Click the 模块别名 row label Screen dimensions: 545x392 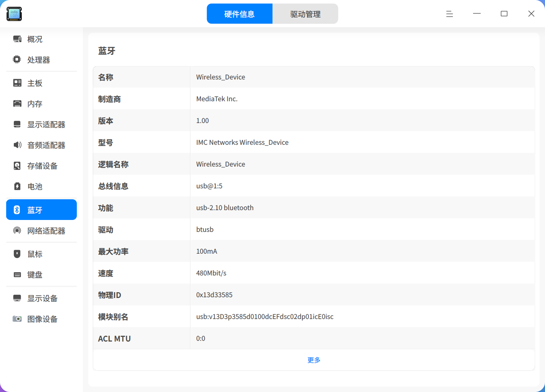point(113,317)
